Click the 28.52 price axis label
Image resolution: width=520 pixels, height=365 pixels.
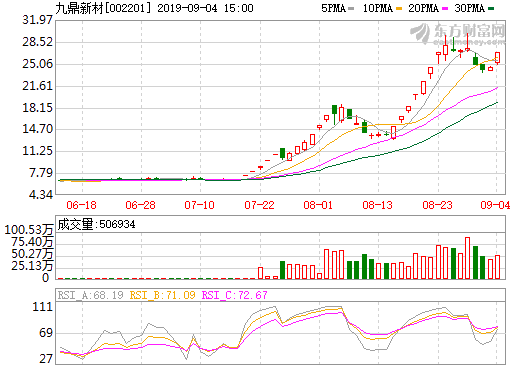pos(37,42)
